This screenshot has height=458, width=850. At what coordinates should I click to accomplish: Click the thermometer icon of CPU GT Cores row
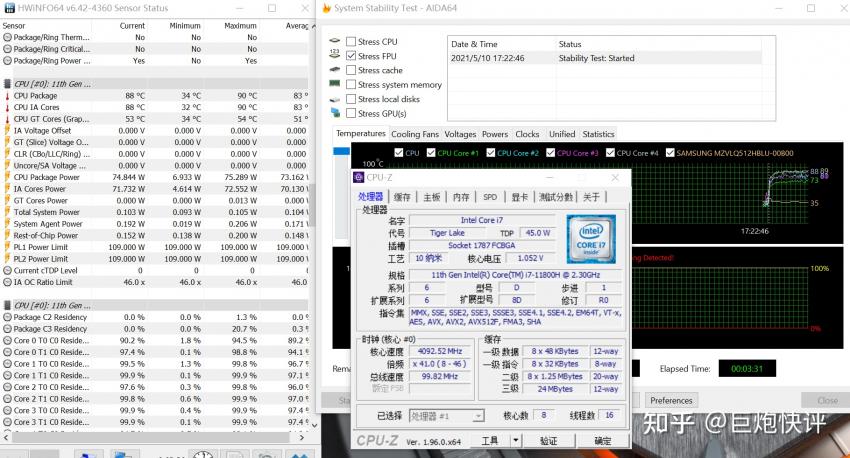tap(7, 119)
